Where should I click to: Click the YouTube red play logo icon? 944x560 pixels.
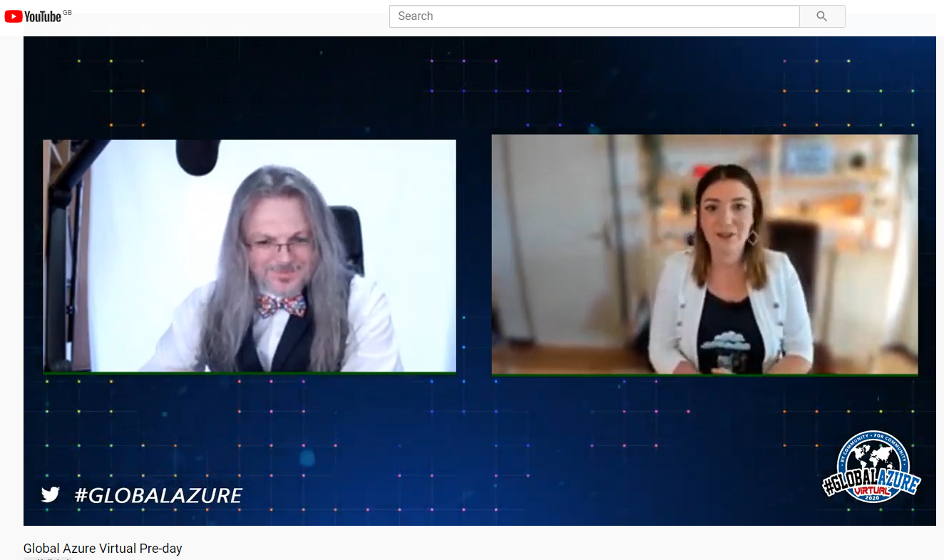[x=13, y=16]
